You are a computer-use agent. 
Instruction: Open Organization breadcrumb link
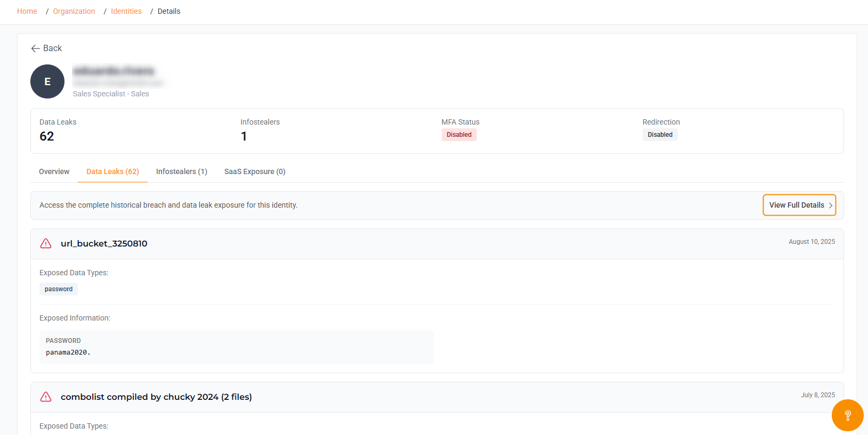tap(74, 11)
